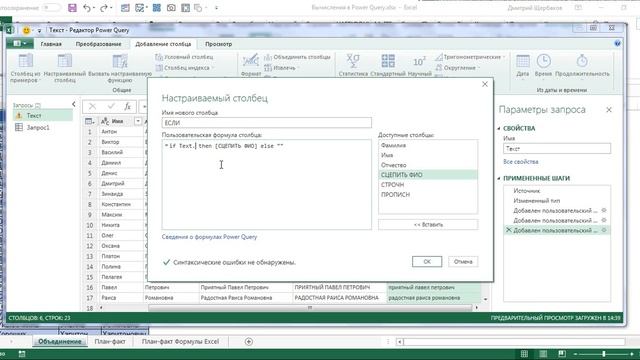Select СЦЕПИТЬ ФИО in available columns
The width and height of the screenshot is (640, 360).
point(428,175)
